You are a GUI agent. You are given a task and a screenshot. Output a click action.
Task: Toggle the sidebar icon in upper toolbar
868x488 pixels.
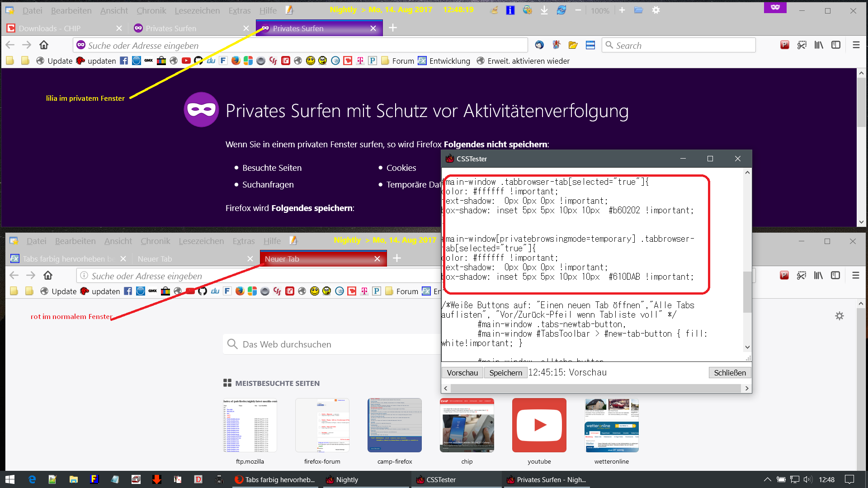coord(836,45)
